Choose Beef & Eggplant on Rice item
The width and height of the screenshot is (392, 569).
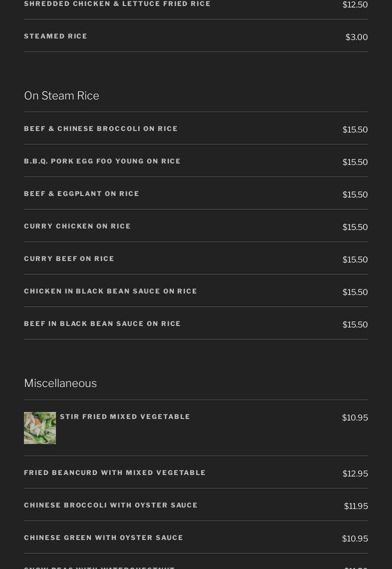coord(82,194)
